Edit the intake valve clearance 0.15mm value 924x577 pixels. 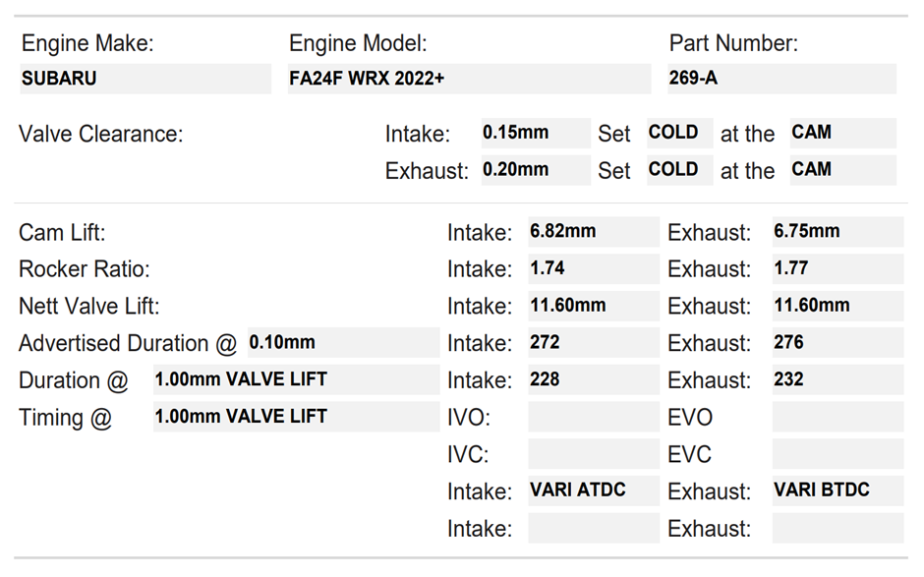535,133
